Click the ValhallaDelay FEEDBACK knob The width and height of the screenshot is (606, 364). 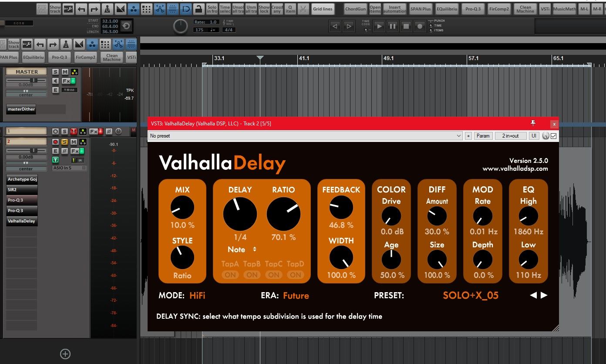coord(341,207)
